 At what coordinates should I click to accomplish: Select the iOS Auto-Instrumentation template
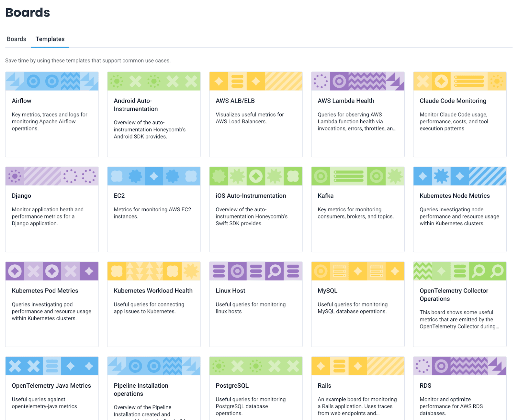[251, 196]
